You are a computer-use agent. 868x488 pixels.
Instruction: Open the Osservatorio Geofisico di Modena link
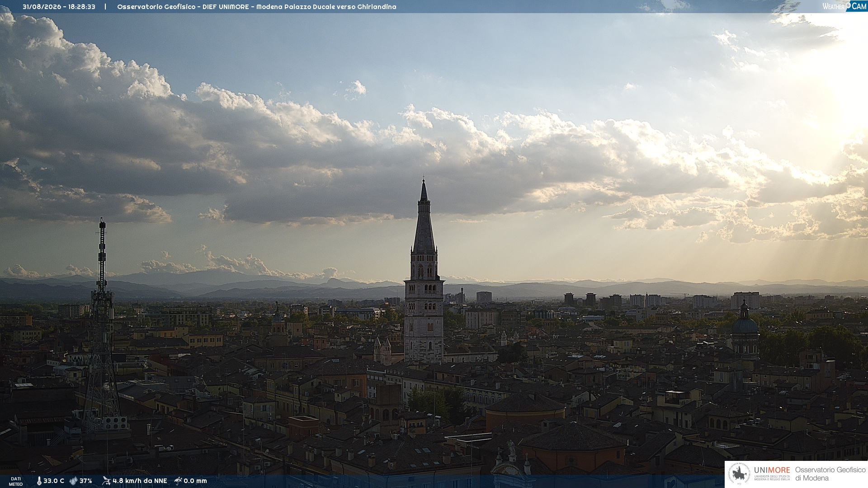(830, 474)
